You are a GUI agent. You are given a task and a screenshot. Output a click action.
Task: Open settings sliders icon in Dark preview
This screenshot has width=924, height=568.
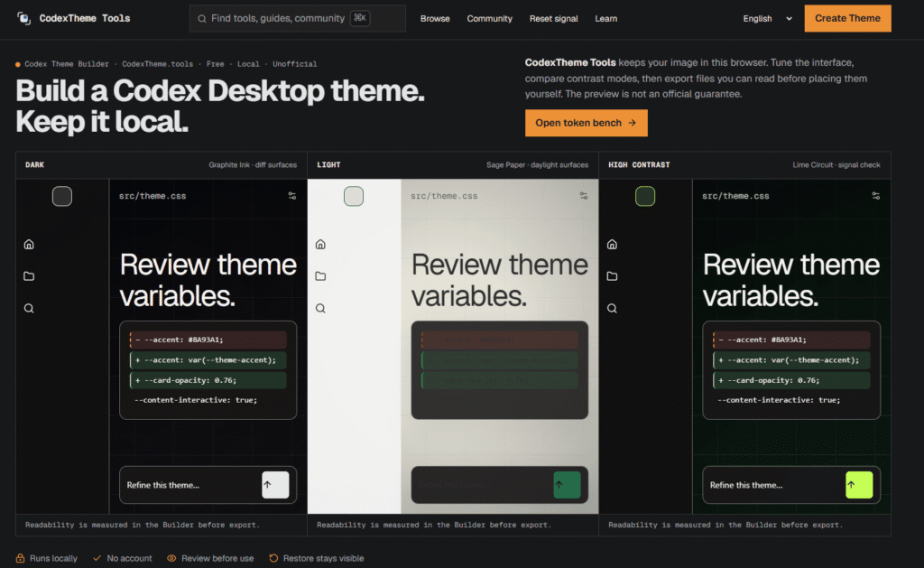click(292, 196)
